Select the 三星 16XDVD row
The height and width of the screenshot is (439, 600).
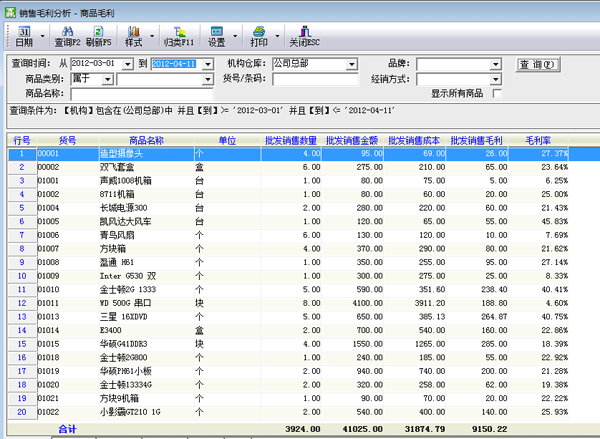click(x=288, y=317)
